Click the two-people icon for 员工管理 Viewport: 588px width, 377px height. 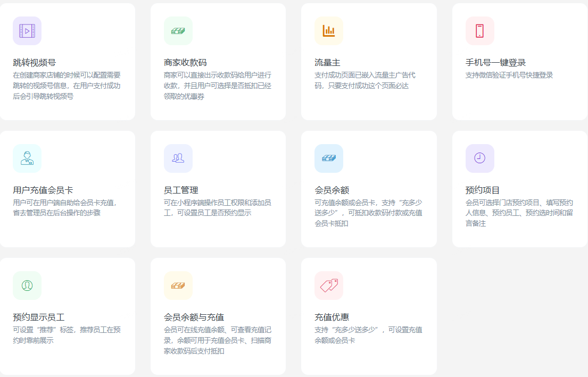tap(178, 158)
